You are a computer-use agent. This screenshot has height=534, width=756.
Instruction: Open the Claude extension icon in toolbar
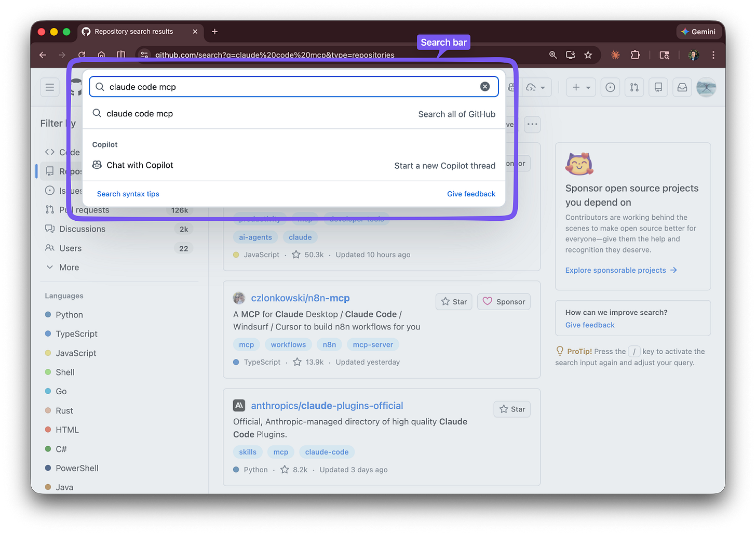point(615,55)
